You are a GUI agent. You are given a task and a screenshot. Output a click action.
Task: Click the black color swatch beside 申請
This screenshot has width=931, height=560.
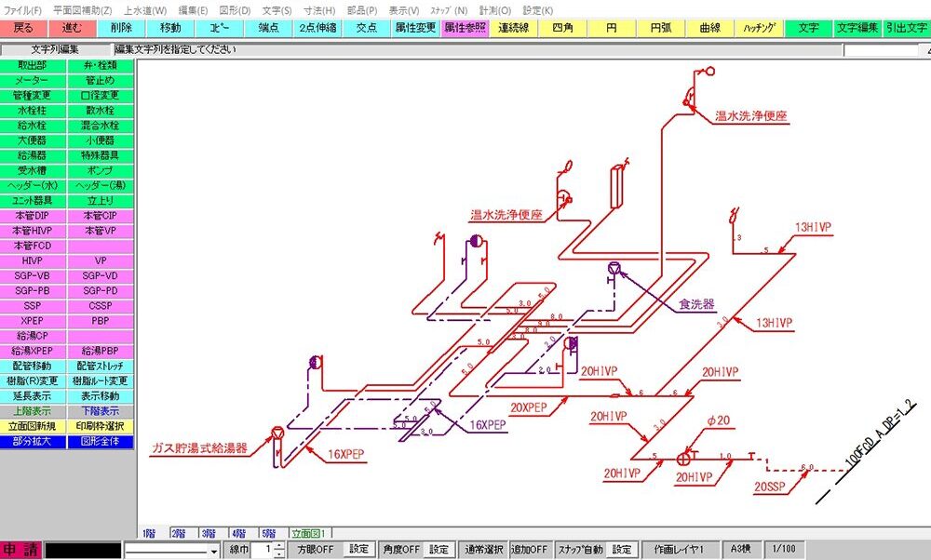(83, 551)
